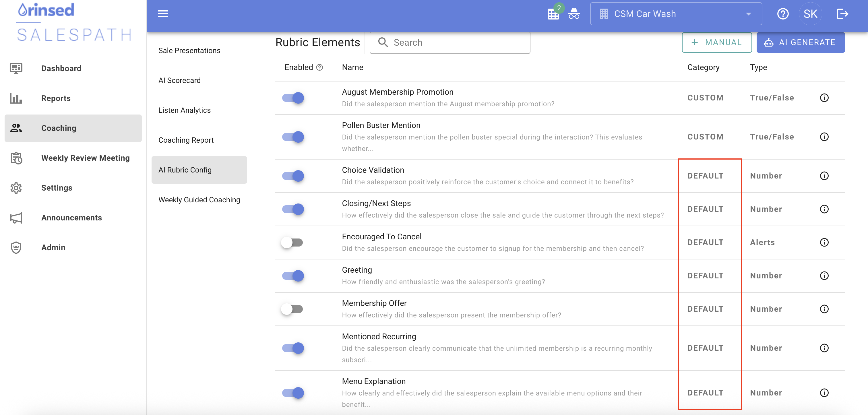Viewport: 868px width, 415px height.
Task: Go to Admin in sidebar
Action: pyautogui.click(x=73, y=248)
